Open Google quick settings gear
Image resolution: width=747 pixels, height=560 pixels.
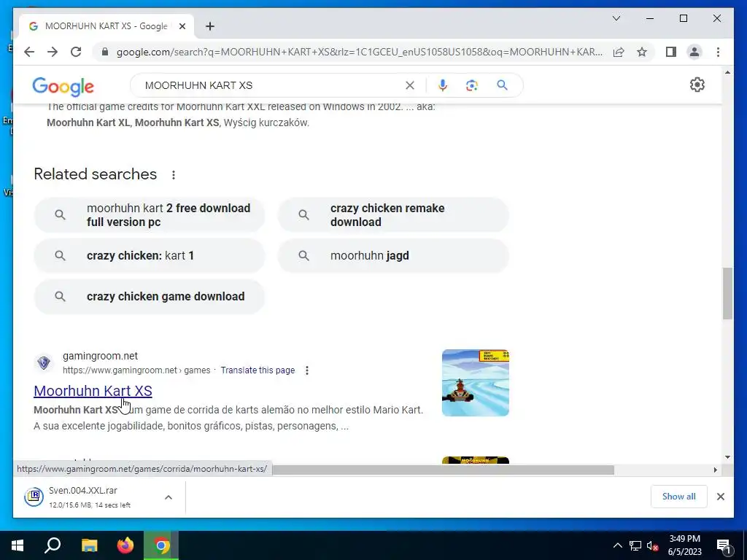pyautogui.click(x=697, y=85)
